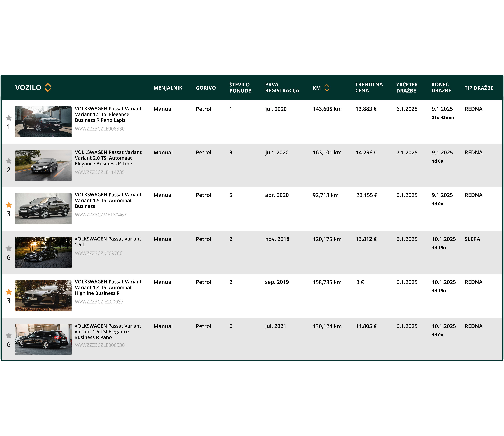Toggle favorite star for WVWZZZ3CZLE006530 Pano Lapiz
The height and width of the screenshot is (436, 504).
(9, 118)
